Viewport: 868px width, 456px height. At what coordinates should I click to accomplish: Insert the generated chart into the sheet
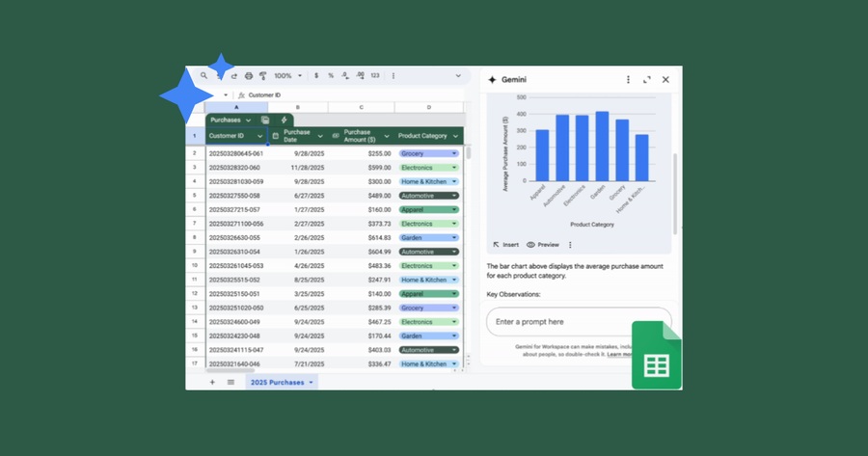505,245
